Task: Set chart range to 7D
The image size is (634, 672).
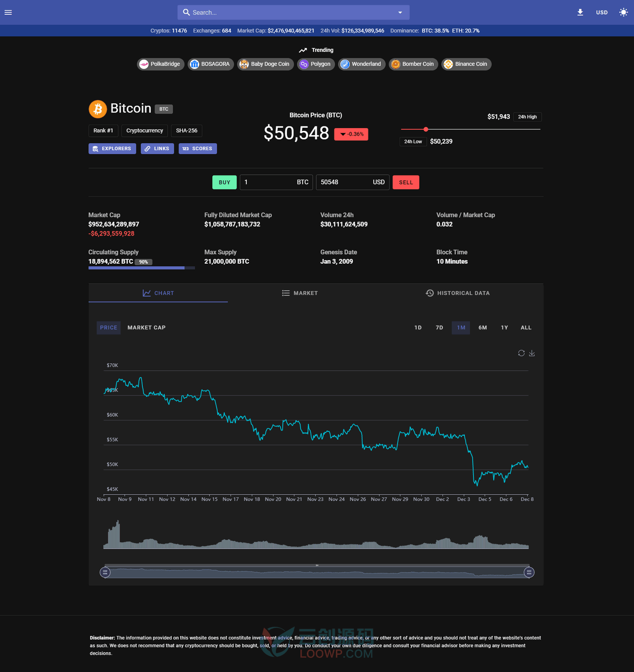Action: tap(439, 327)
